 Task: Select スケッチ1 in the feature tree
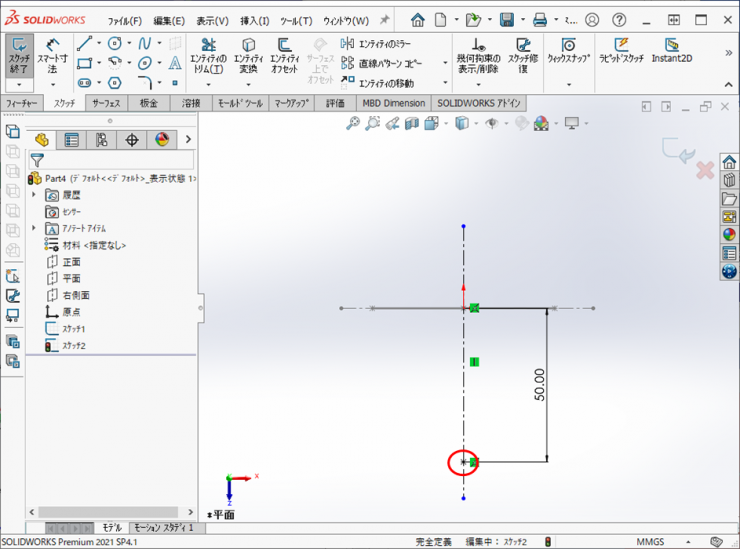tap(74, 329)
